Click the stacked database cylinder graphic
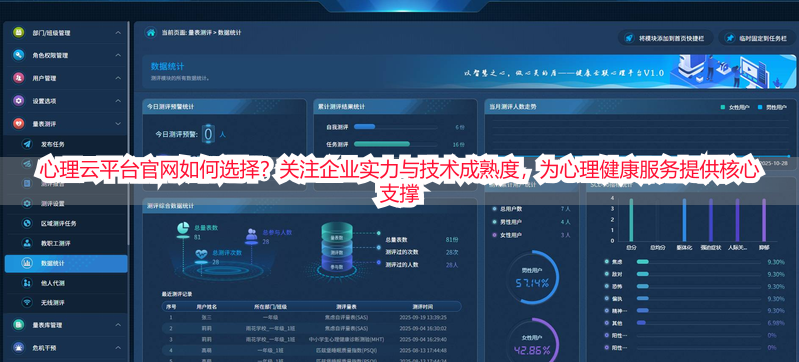 coord(337,248)
